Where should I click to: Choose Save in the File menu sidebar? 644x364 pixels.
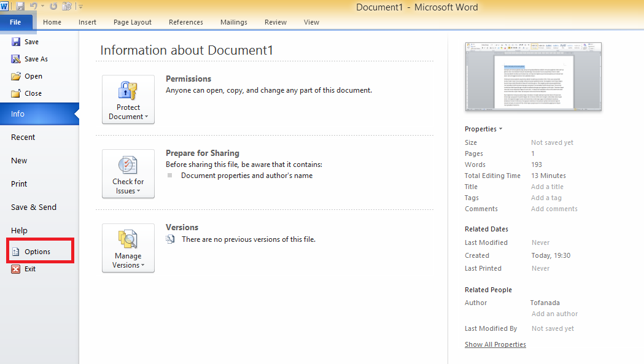(25, 42)
